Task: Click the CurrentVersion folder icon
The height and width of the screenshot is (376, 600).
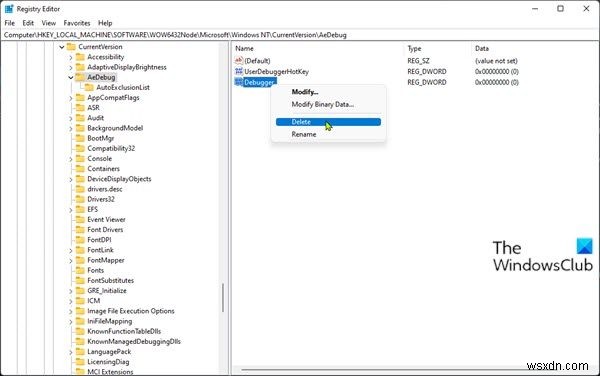Action: (x=71, y=47)
